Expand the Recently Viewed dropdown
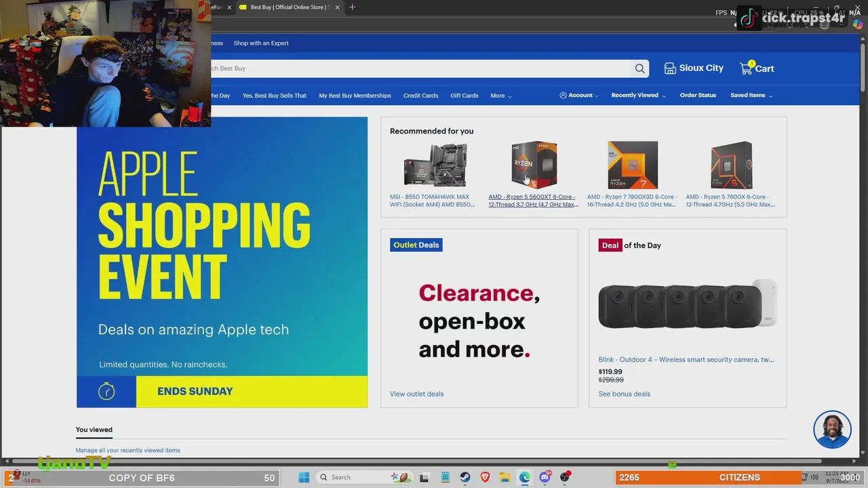 [638, 96]
